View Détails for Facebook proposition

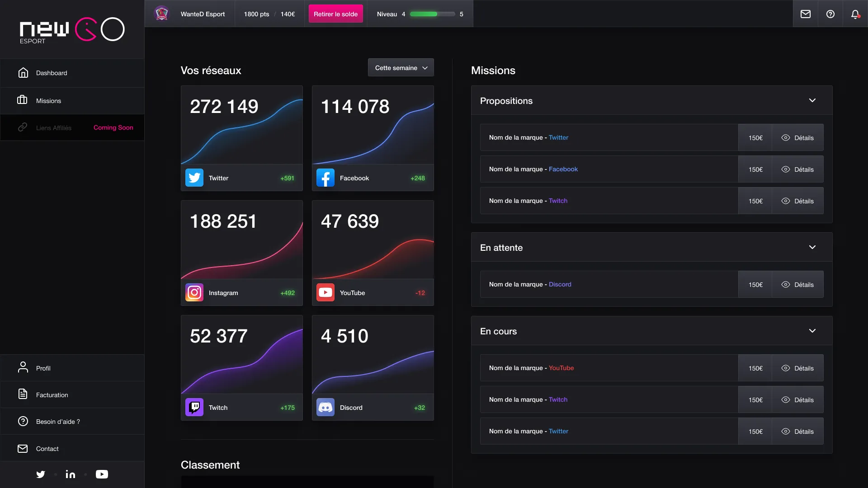click(797, 169)
